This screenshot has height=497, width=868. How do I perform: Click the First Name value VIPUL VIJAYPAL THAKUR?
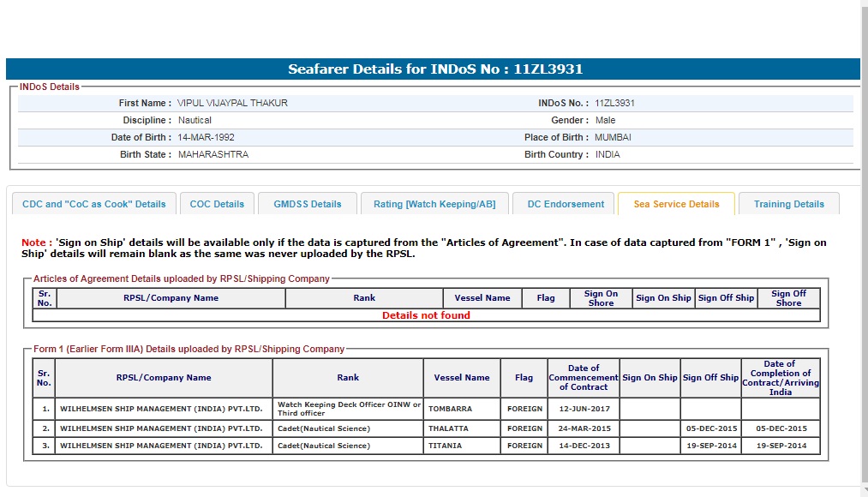(232, 103)
